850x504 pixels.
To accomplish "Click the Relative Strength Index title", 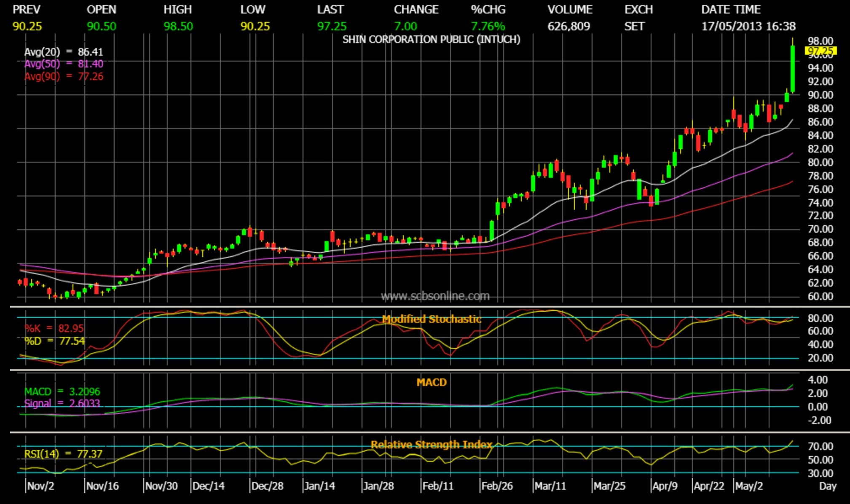I will [x=432, y=445].
